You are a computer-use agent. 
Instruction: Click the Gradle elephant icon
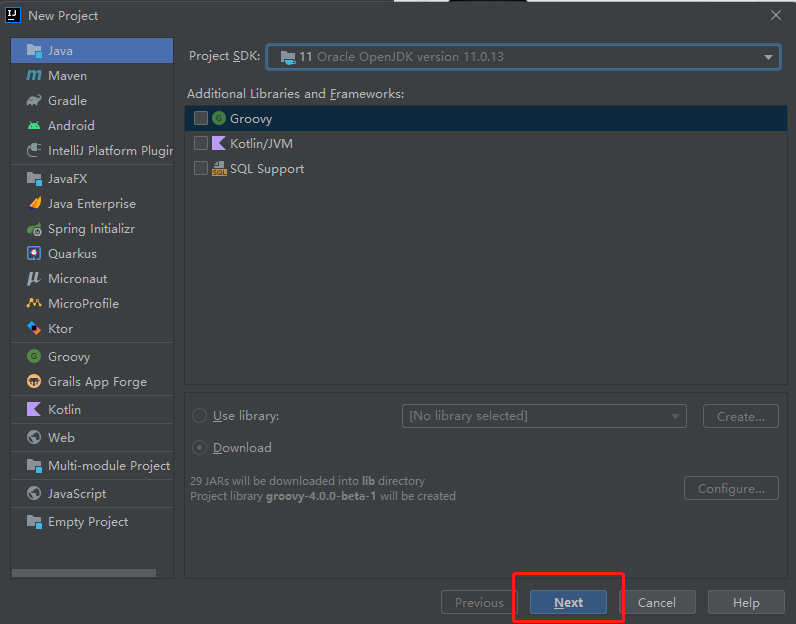pyautogui.click(x=34, y=101)
